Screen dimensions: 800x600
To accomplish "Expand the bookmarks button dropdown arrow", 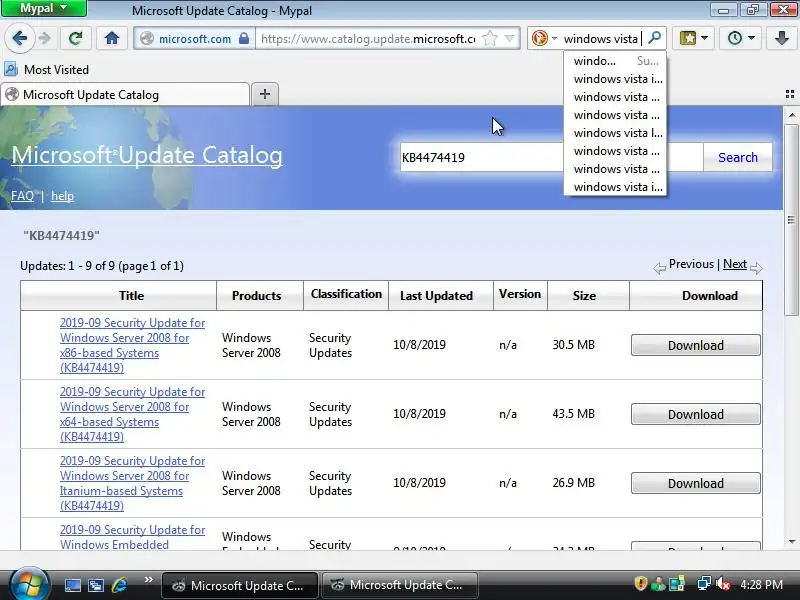I will (x=705, y=38).
